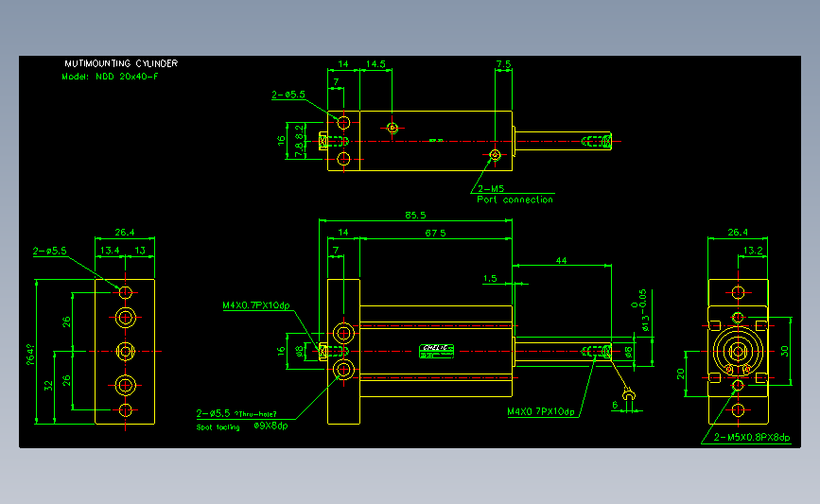
Task: Click the '85.5' overall length dimension
Action: [415, 215]
